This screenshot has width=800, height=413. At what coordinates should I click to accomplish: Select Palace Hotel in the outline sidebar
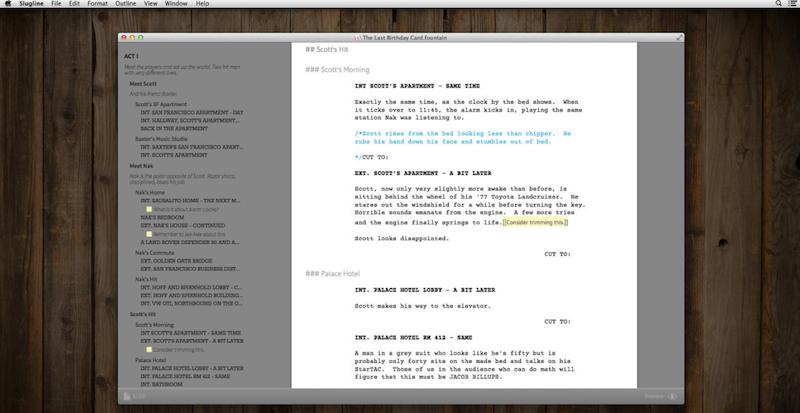(151, 360)
